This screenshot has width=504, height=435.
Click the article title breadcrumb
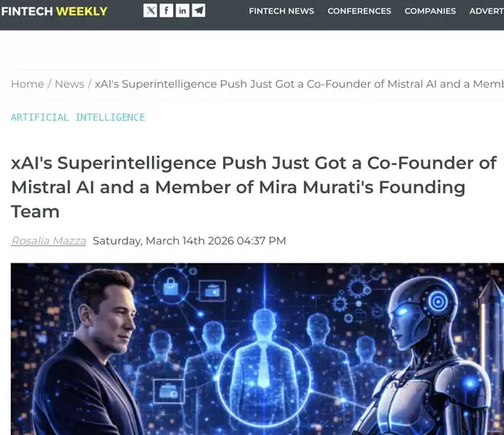299,84
